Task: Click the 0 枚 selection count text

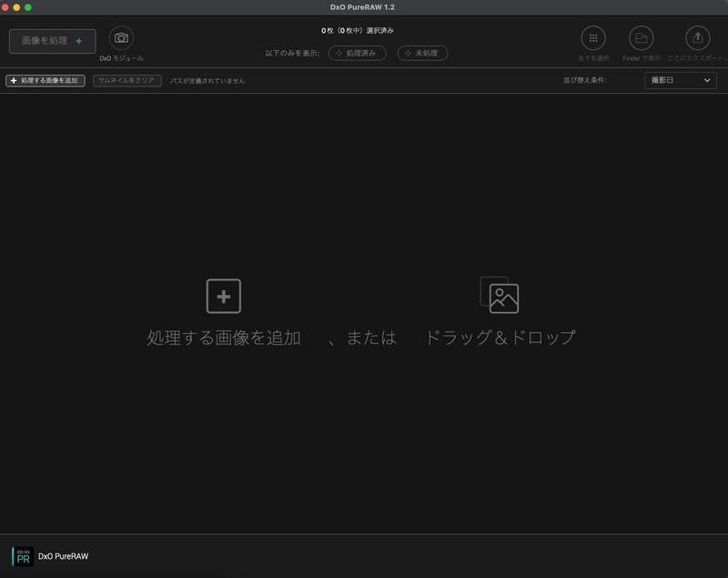Action: point(357,31)
